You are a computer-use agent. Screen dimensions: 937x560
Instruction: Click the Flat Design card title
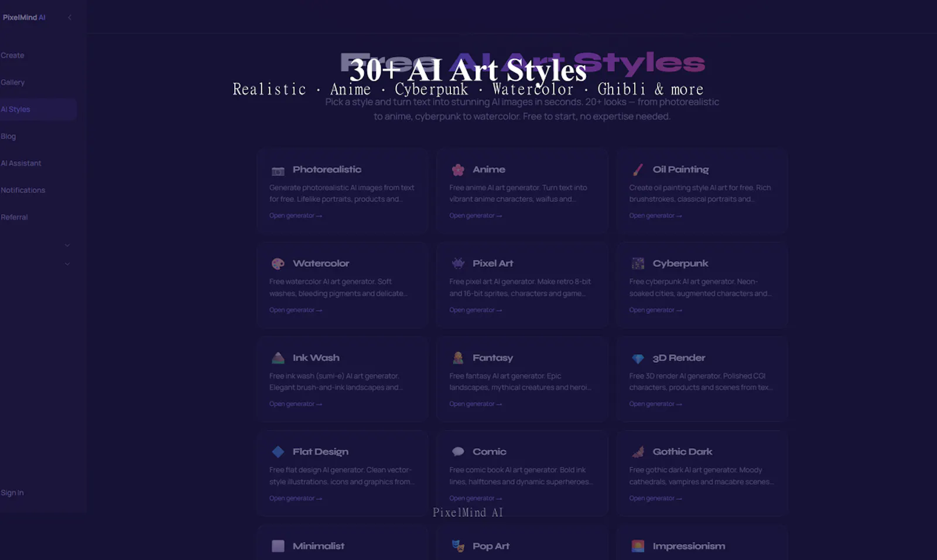pyautogui.click(x=320, y=452)
